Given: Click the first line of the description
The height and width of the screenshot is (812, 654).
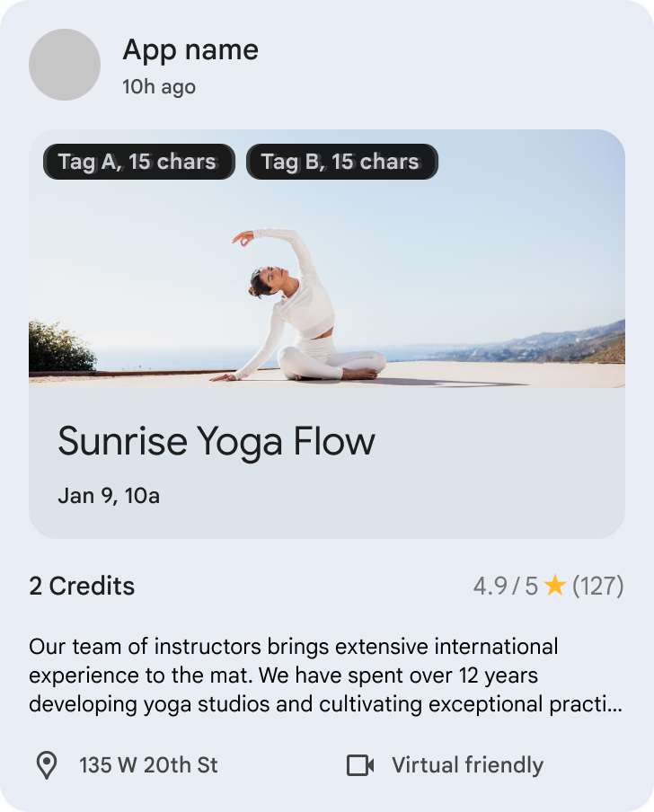Looking at the screenshot, I should (x=294, y=647).
